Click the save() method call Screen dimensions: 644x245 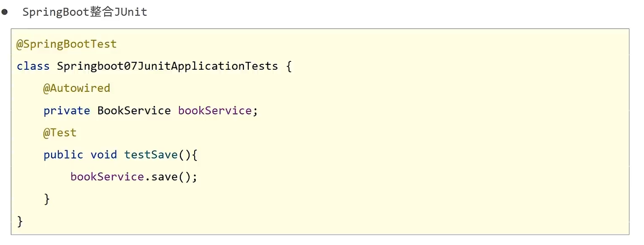pos(171,177)
